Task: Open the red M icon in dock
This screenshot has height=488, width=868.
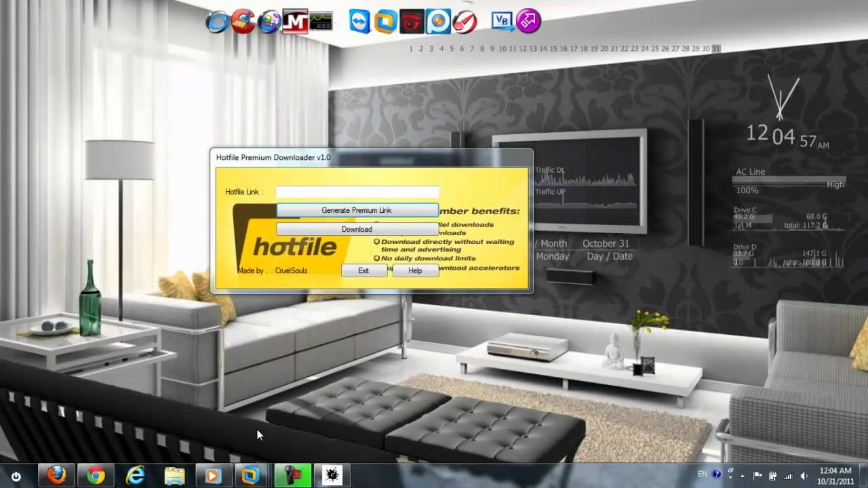Action: coord(296,22)
